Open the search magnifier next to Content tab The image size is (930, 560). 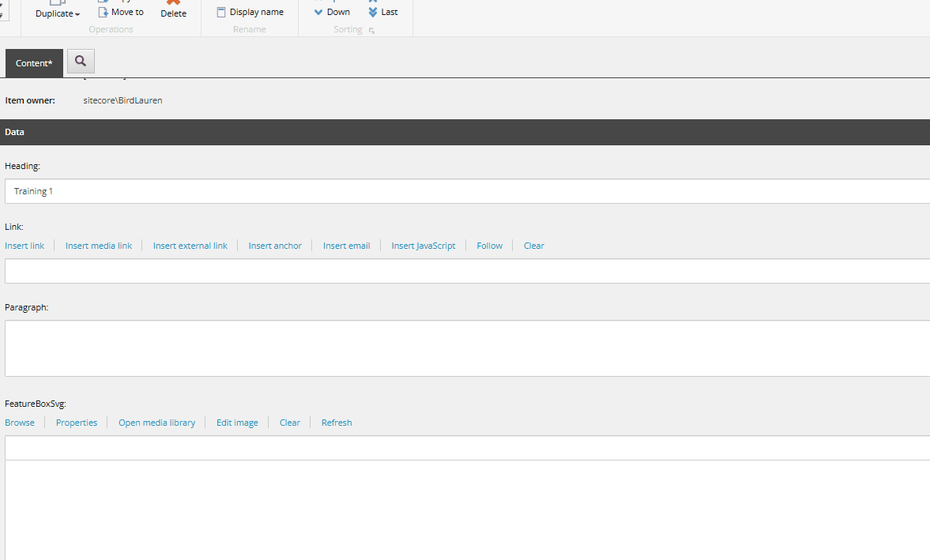click(80, 61)
